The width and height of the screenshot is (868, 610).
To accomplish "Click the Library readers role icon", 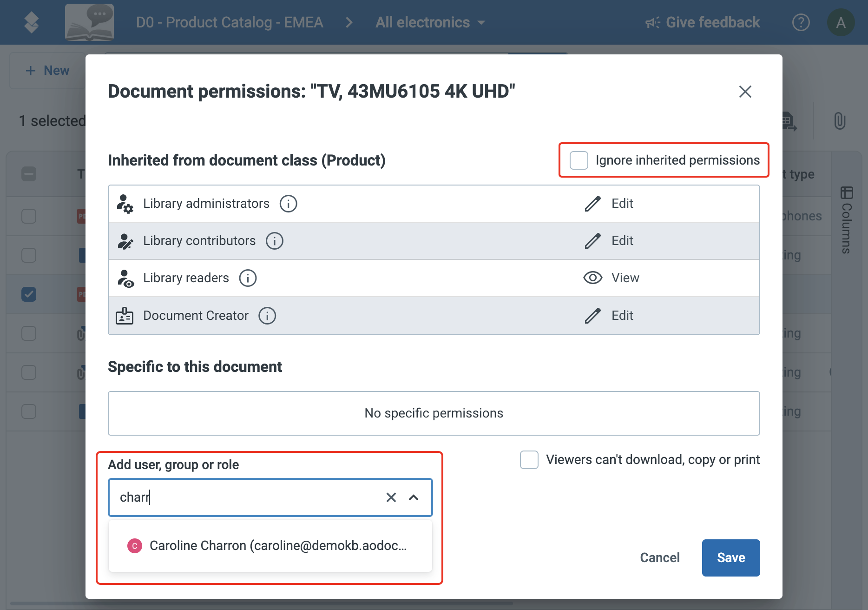I will [125, 278].
